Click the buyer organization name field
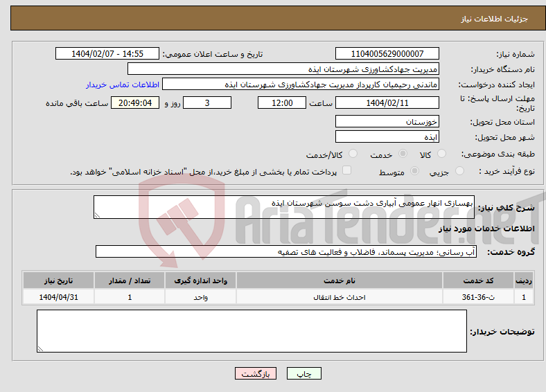The width and height of the screenshot is (546, 392). (283, 69)
